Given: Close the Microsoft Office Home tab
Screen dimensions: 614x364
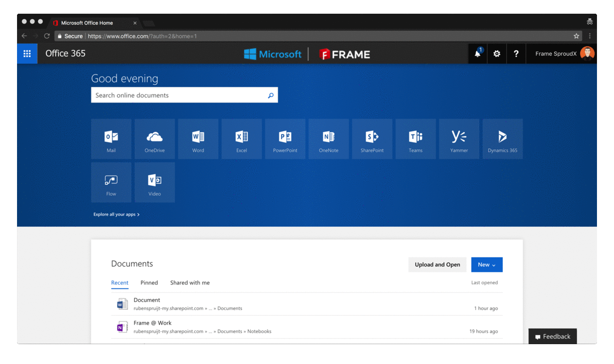Looking at the screenshot, I should pos(135,23).
